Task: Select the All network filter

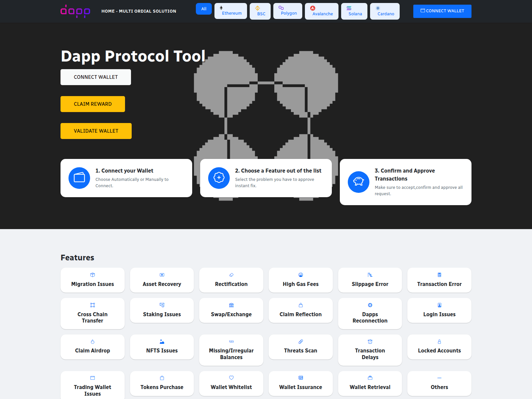Action: (204, 9)
